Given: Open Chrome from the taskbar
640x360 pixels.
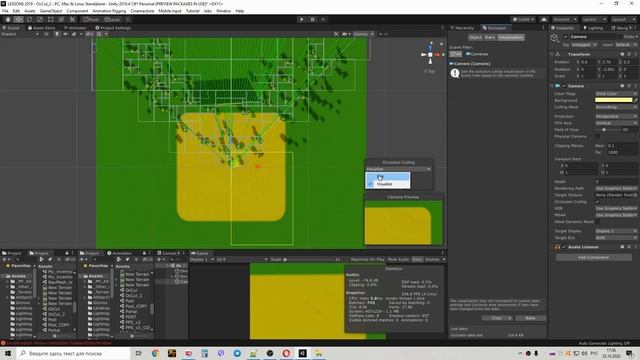Looking at the screenshot, I should click(155, 353).
